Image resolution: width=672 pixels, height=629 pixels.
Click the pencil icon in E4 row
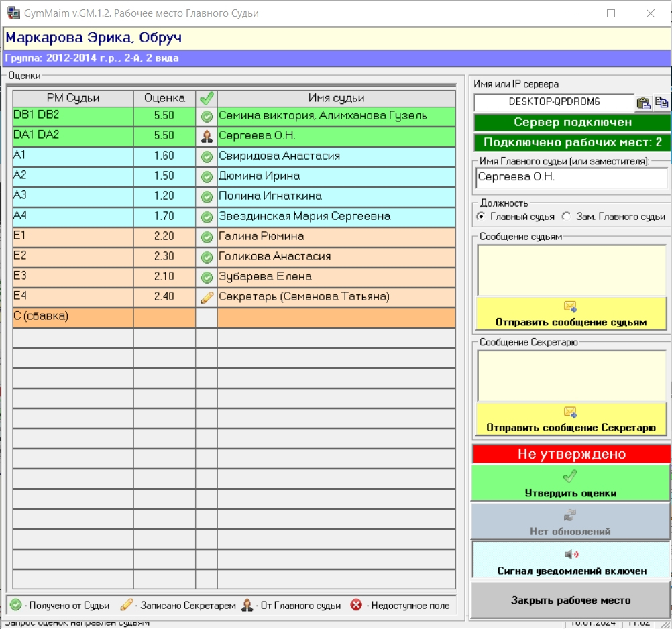tap(207, 297)
